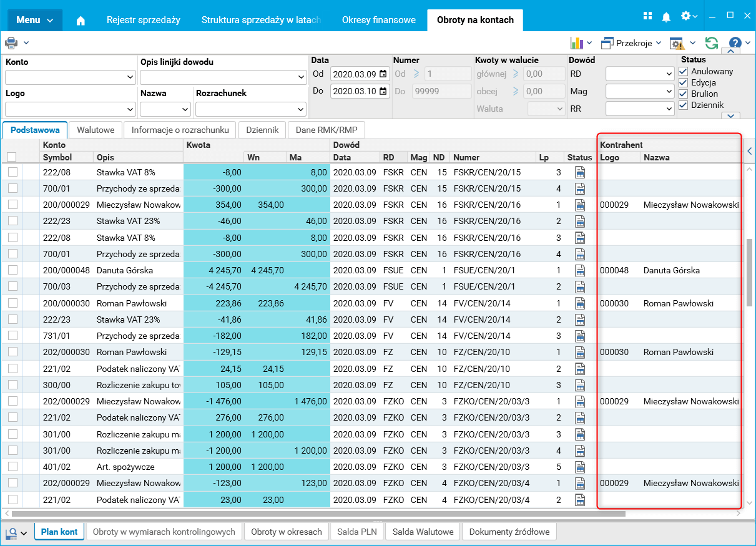Switch to the Okresy finansowe tab
The image size is (756, 546).
click(x=378, y=20)
